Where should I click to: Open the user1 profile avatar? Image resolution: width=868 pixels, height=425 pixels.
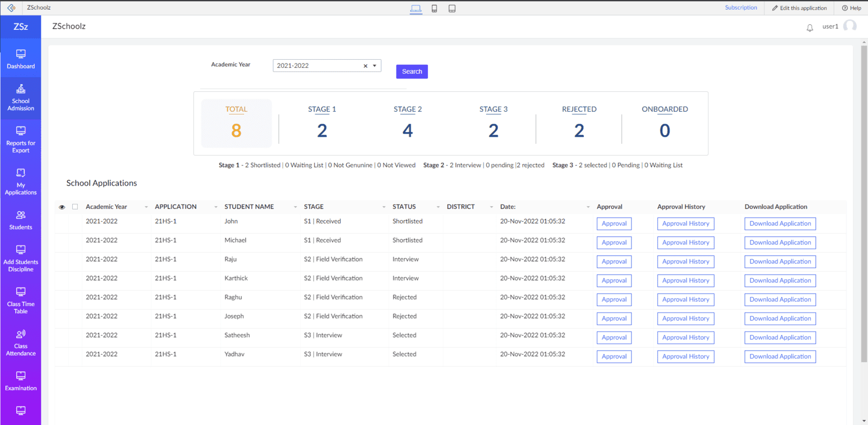coord(850,26)
